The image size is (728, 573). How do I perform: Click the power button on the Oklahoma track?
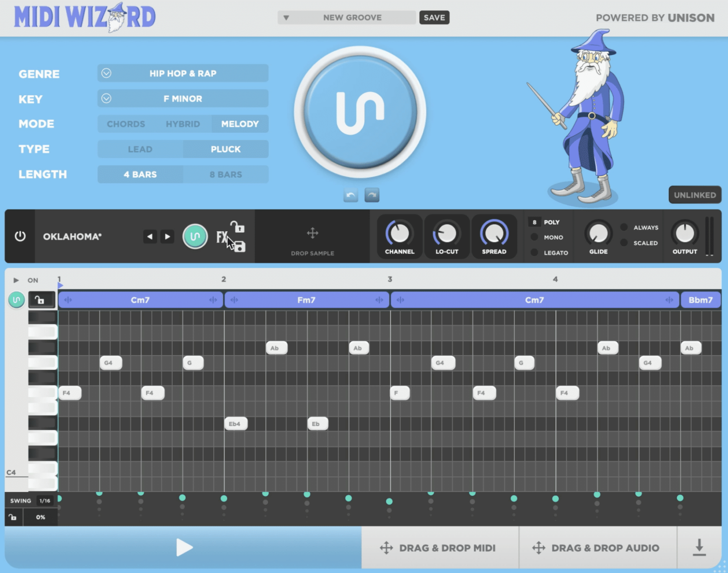(20, 236)
